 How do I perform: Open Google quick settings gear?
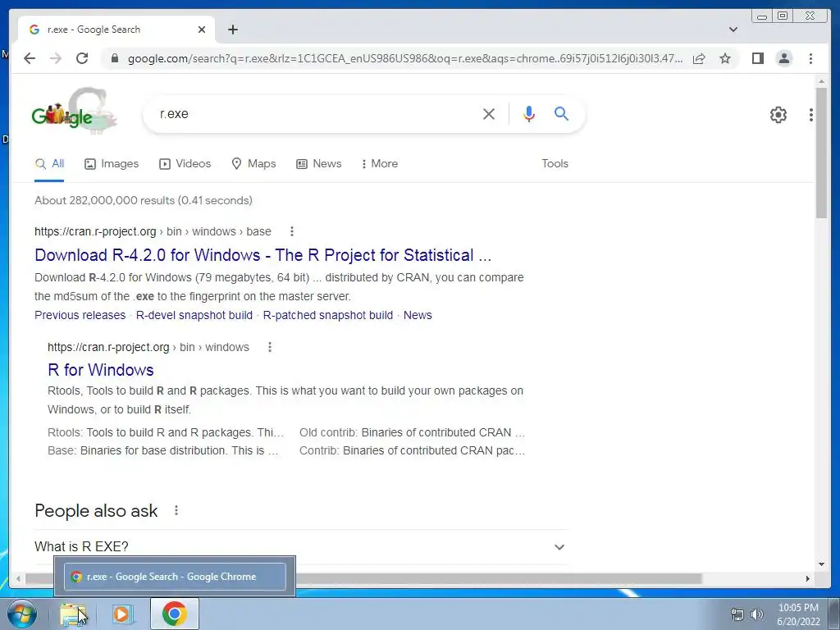point(778,115)
